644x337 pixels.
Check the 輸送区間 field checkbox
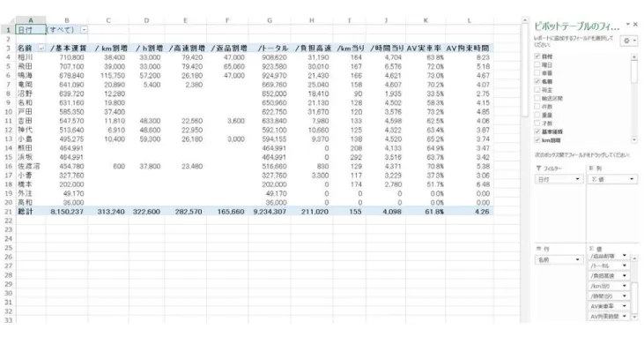tap(537, 98)
